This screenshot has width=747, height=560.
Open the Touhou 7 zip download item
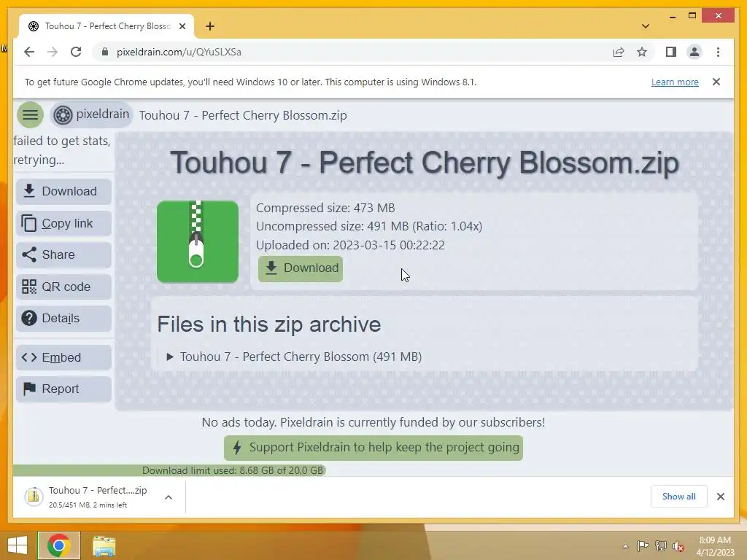[x=88, y=497]
